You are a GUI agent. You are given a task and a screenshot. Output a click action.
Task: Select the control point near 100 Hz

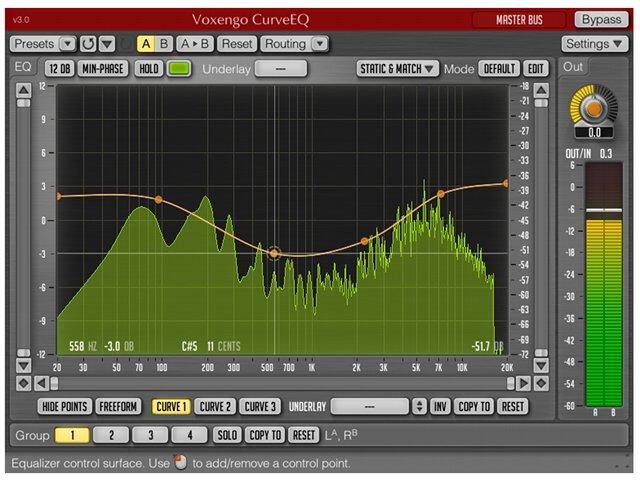tap(158, 200)
